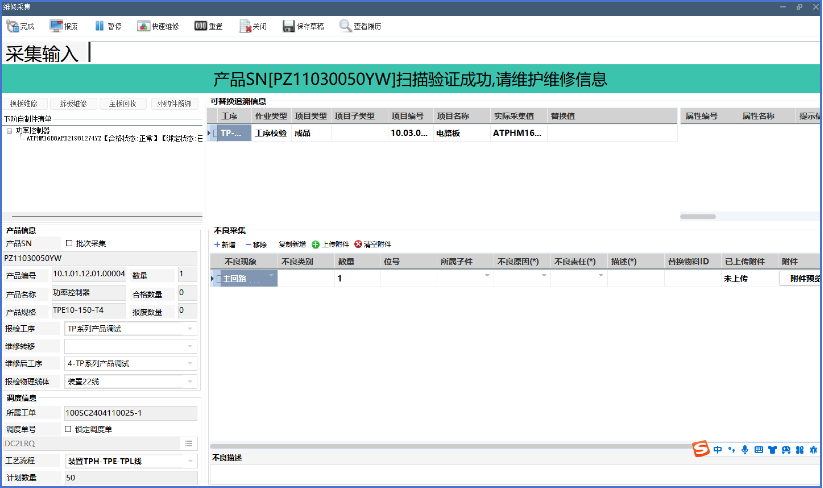Enable the 批次采集 checkbox
Screen dimensions: 823x488
69,243
